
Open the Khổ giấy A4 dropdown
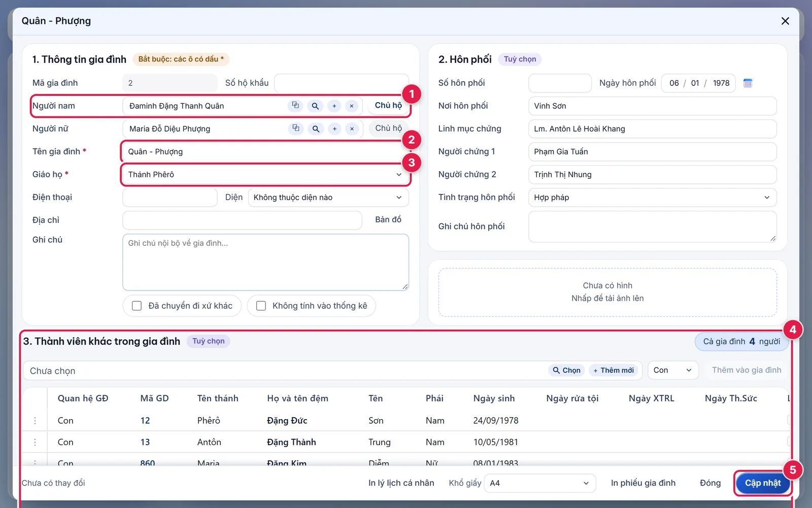coord(540,483)
